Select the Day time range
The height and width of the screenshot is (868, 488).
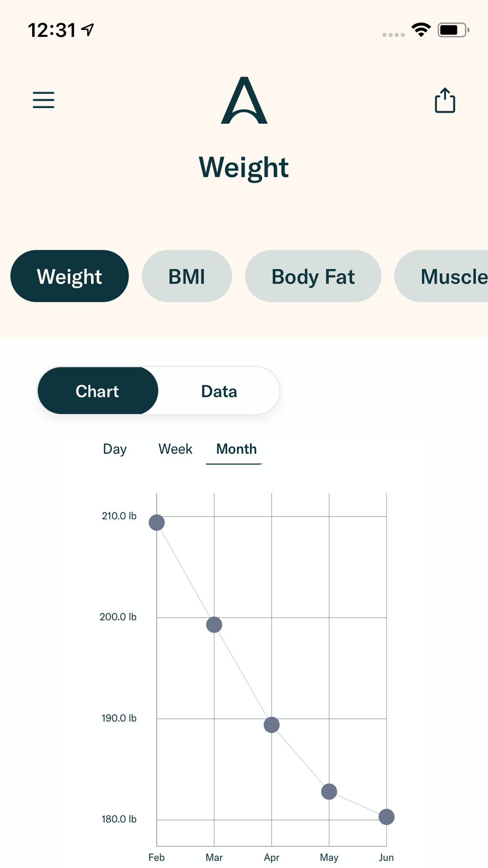click(x=115, y=449)
